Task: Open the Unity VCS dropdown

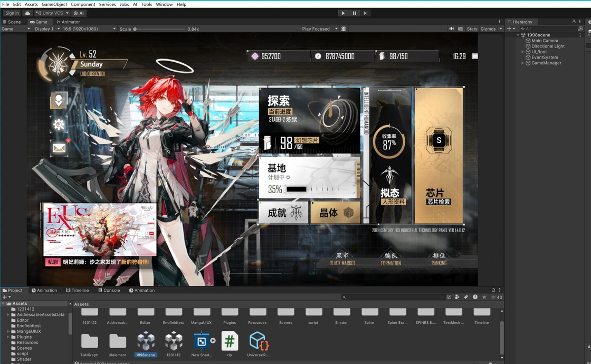Action: click(x=52, y=13)
